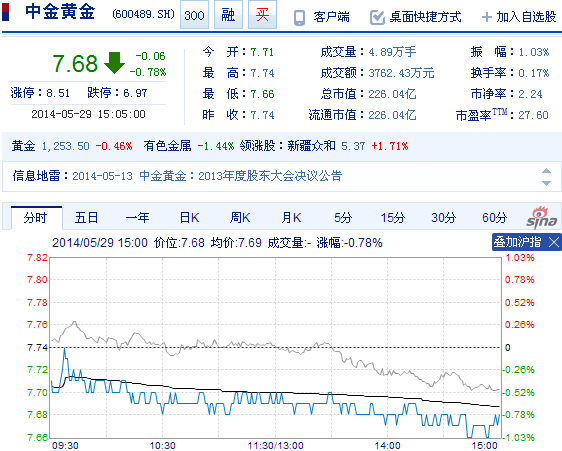Click the 市净率 2.24 value

pos(530,94)
